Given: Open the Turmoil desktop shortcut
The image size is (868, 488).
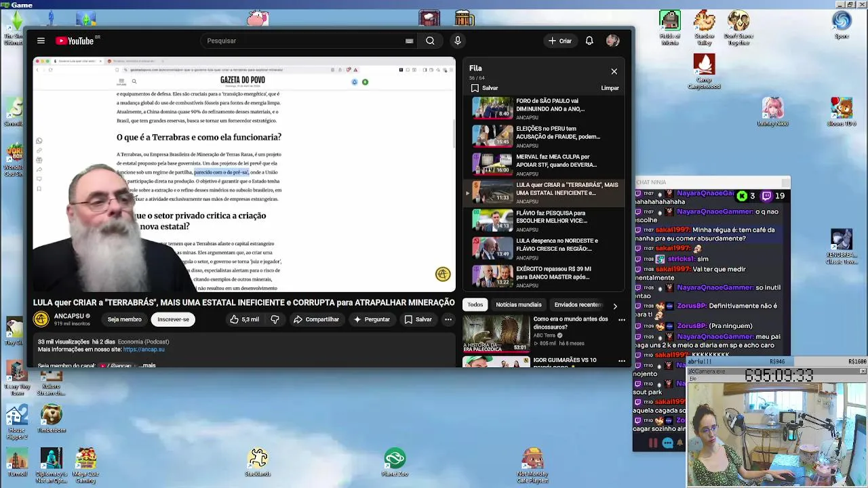Looking at the screenshot, I should 17,462.
